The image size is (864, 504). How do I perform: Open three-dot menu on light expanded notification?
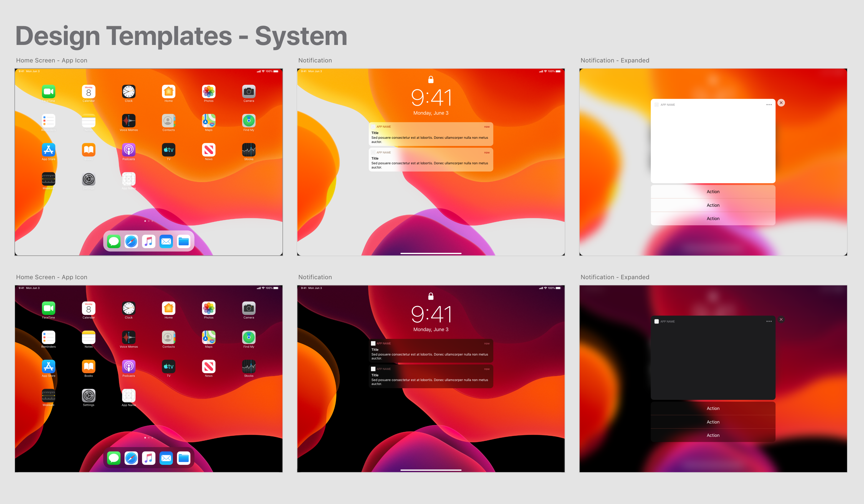point(769,105)
